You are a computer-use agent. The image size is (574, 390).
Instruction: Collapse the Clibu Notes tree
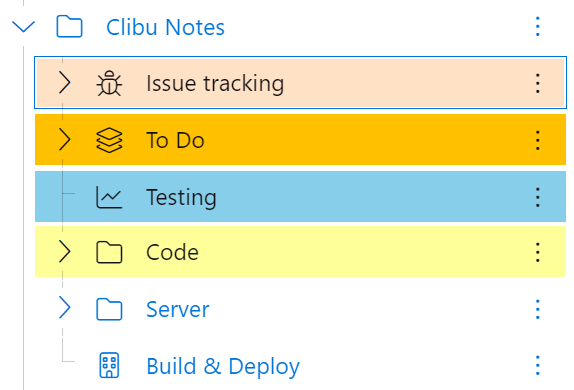[23, 26]
